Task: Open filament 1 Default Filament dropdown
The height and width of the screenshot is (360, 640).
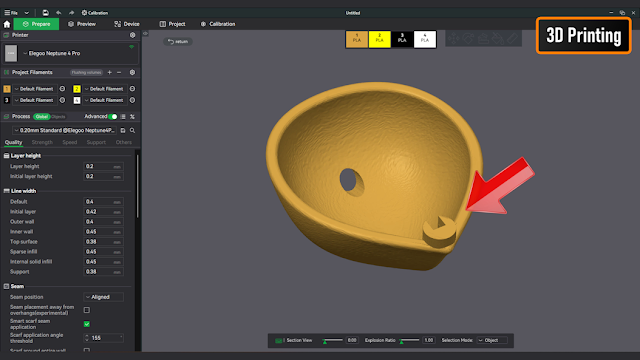Action: [x=35, y=89]
